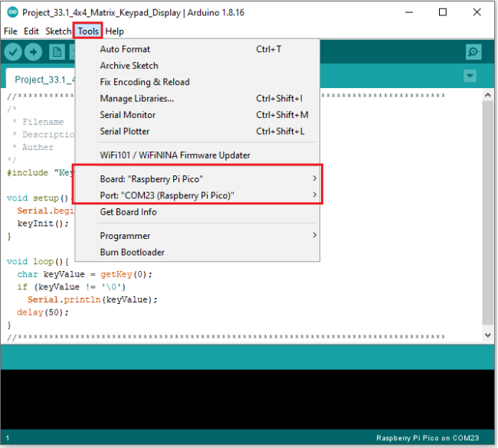498x448 pixels.
Task: Open the tab options dropdown arrow
Action: pyautogui.click(x=470, y=76)
